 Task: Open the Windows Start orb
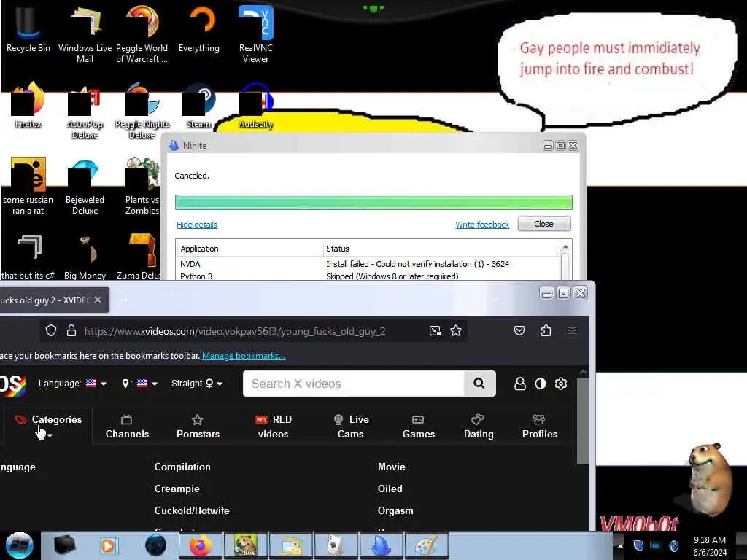tap(19, 545)
